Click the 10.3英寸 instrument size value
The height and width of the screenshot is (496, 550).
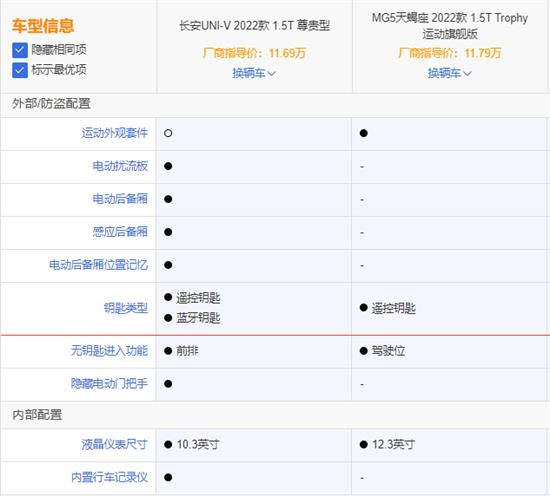tap(198, 444)
